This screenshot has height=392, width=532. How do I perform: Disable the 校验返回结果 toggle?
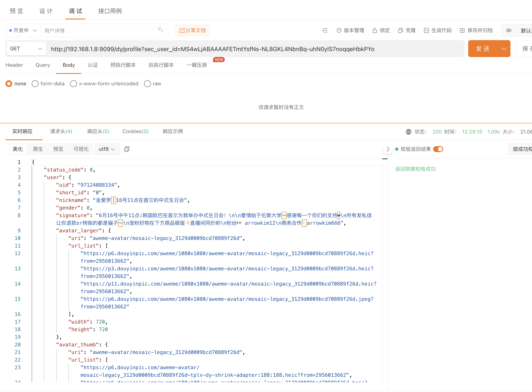coord(438,149)
